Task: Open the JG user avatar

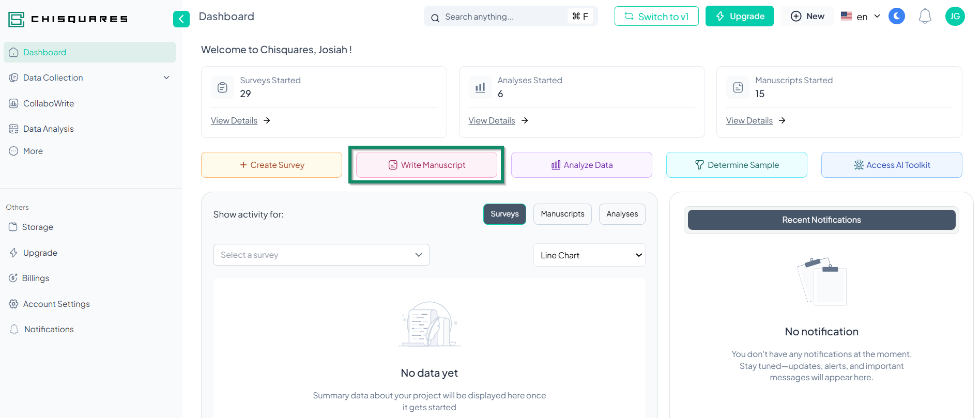Action: click(955, 17)
